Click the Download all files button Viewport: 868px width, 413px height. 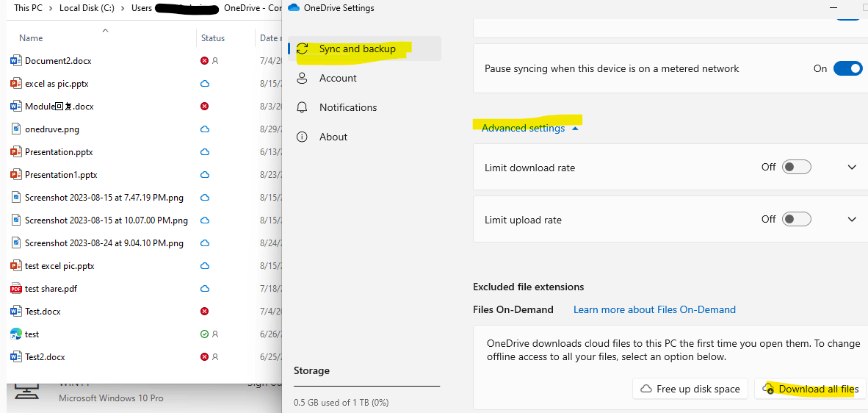(810, 389)
